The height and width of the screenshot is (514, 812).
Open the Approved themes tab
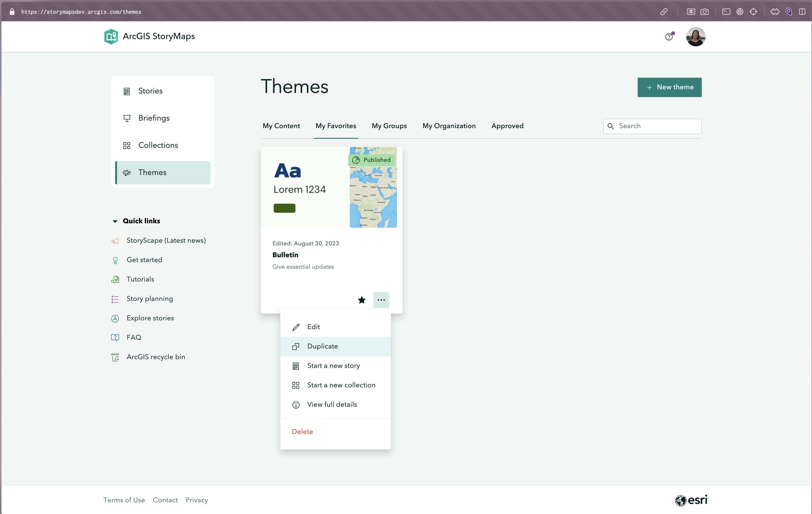point(507,126)
